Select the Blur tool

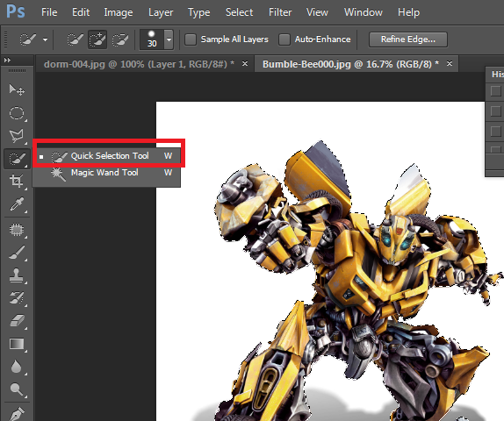pos(17,367)
